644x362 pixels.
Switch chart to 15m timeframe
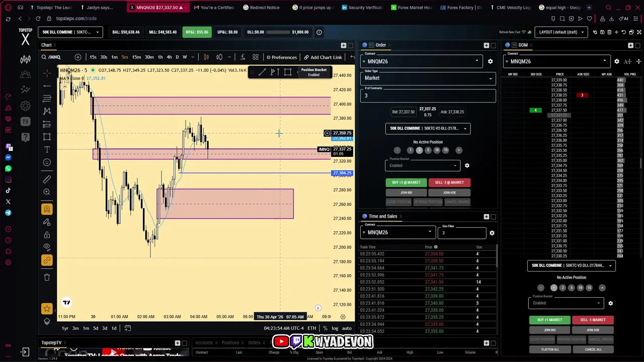click(136, 57)
